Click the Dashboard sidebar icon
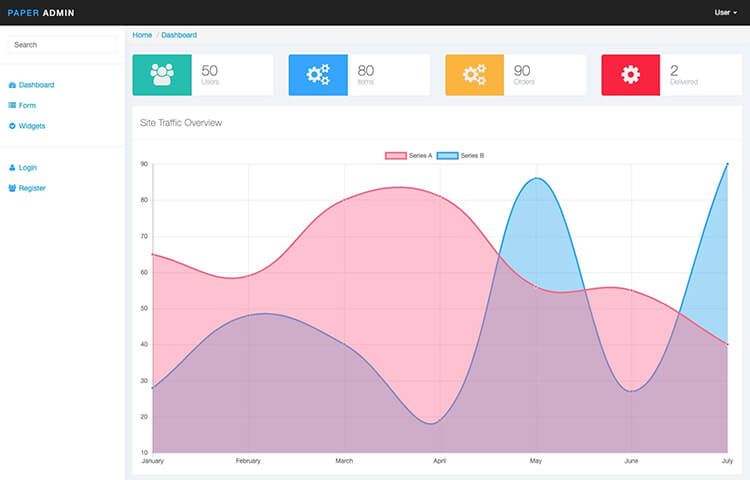Viewport: 750px width, 480px height. click(12, 85)
